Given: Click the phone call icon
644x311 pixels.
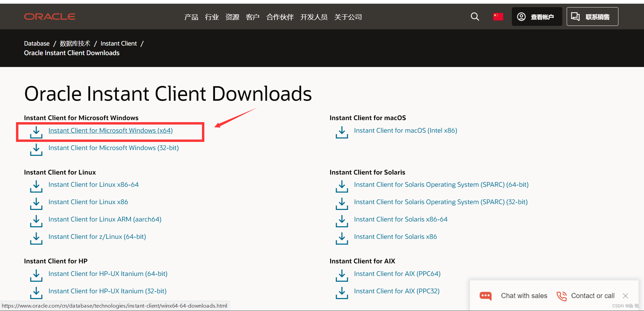Looking at the screenshot, I should coord(562,296).
